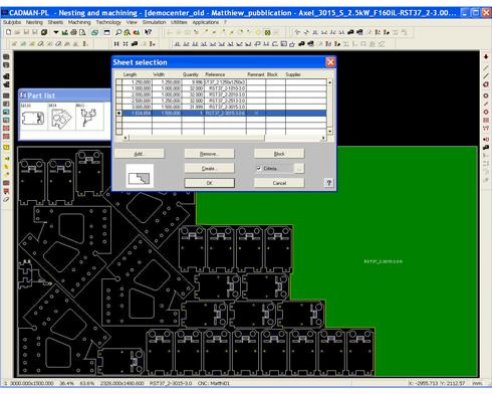Click the magnifier zoom icon in toolbar
Screen dimensions: 492x394
tap(118, 32)
